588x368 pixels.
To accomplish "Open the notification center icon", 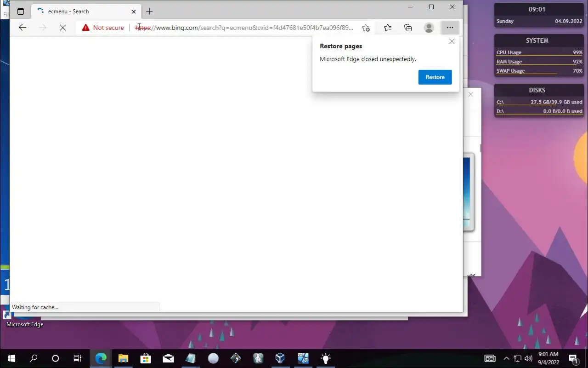I will pos(573,358).
